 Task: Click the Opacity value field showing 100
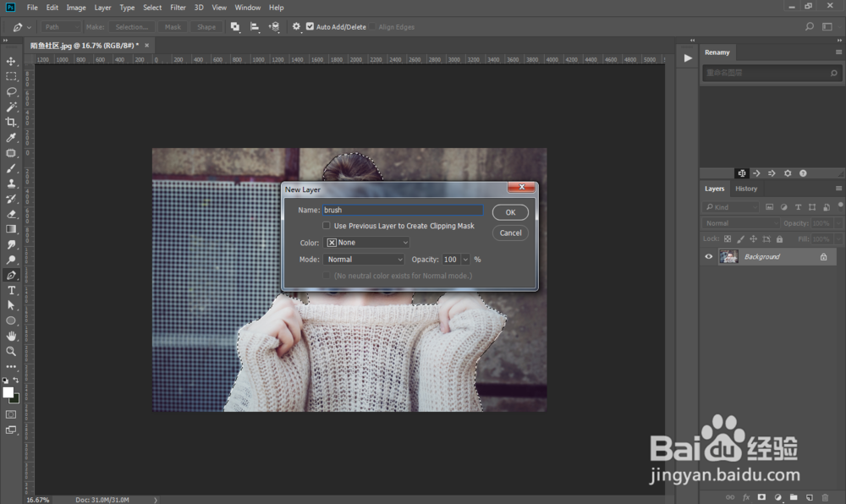(x=451, y=260)
